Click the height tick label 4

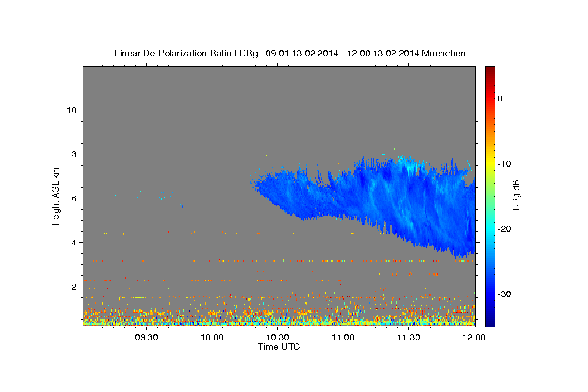(x=73, y=242)
